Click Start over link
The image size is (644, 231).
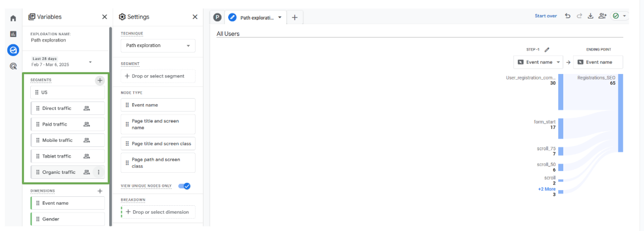click(x=545, y=16)
